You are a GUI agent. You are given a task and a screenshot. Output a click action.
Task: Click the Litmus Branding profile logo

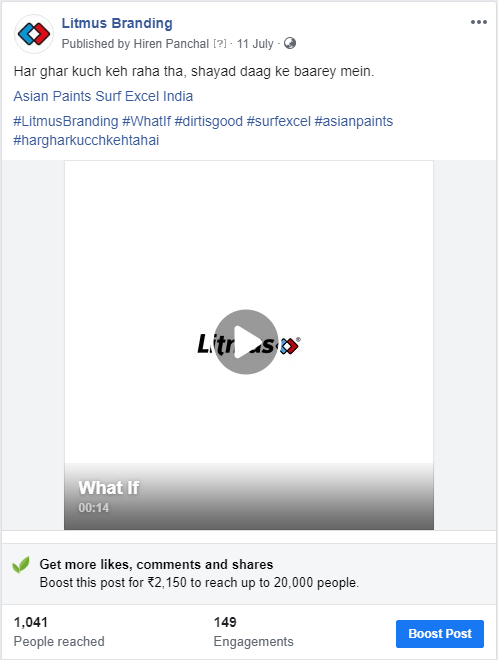pyautogui.click(x=34, y=34)
